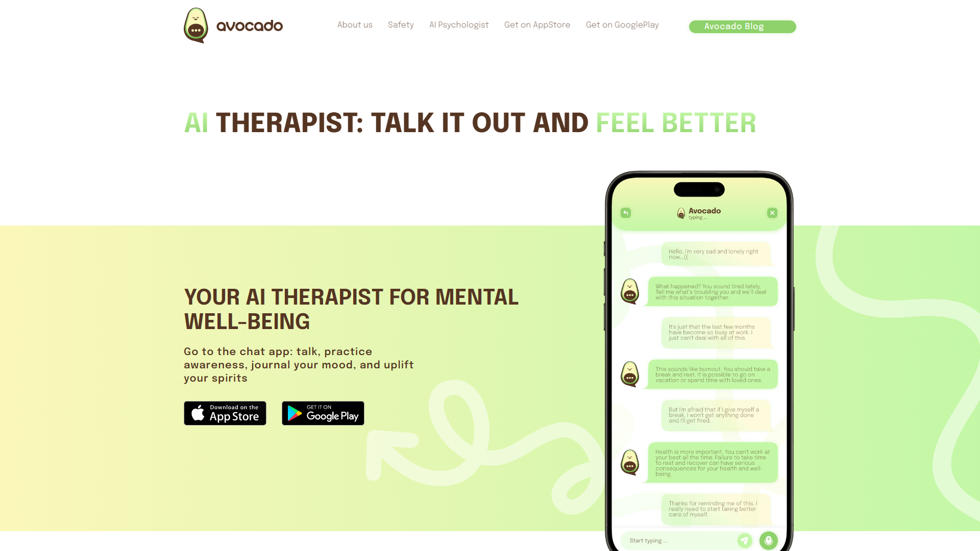Click the Avocado avatar icon in chat header
This screenshot has height=551, width=980.
[681, 213]
